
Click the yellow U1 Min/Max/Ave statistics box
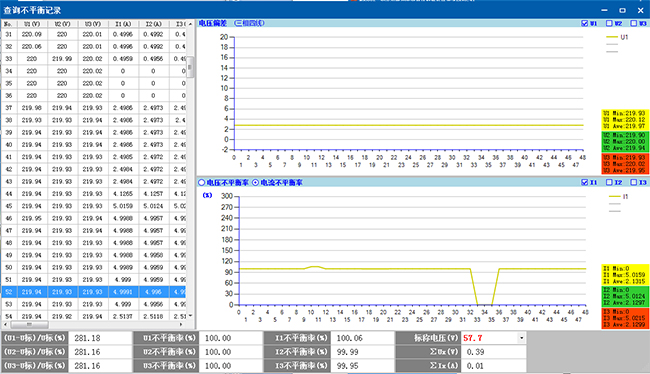click(625, 120)
